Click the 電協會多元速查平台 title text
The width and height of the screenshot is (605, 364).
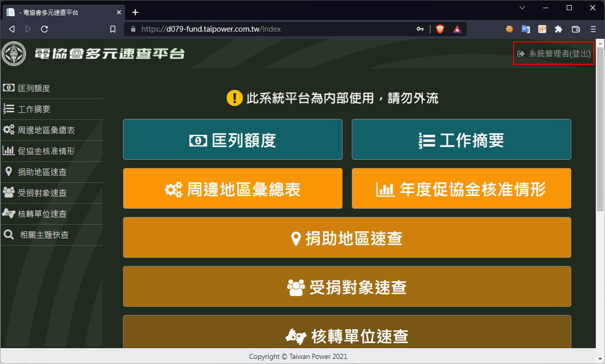[110, 54]
